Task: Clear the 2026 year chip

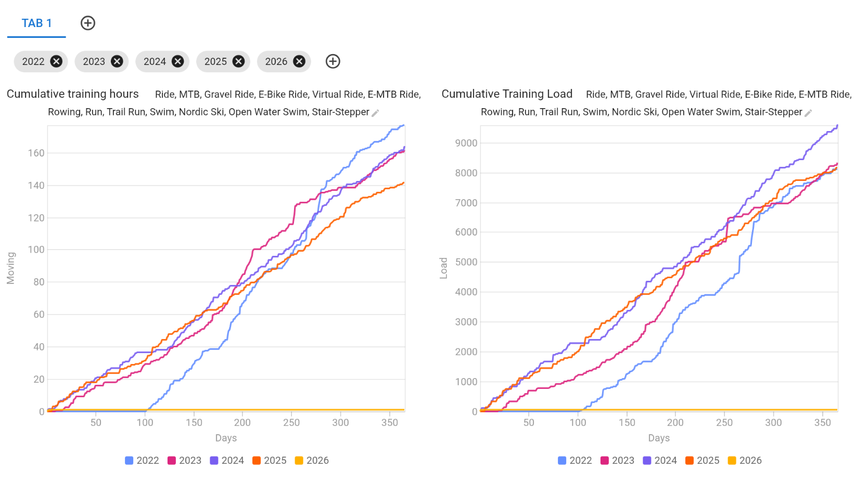Action: [299, 61]
